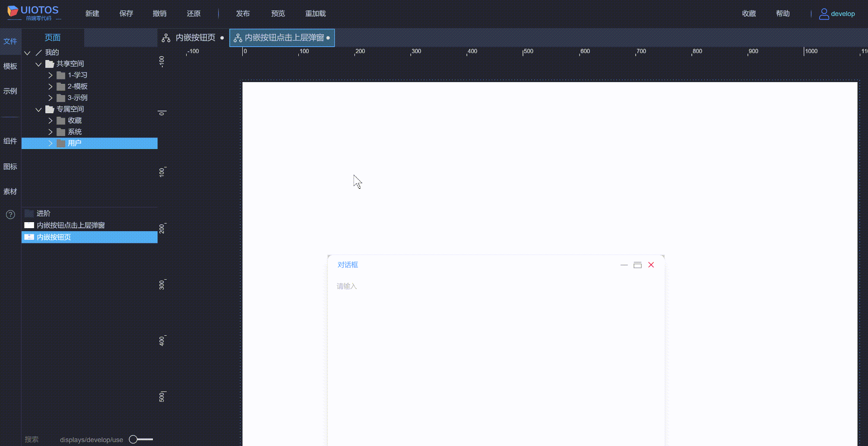Screen dimensions: 868x446
Task: Click the minimize icon in the 对话框 dialog
Action: pos(624,265)
